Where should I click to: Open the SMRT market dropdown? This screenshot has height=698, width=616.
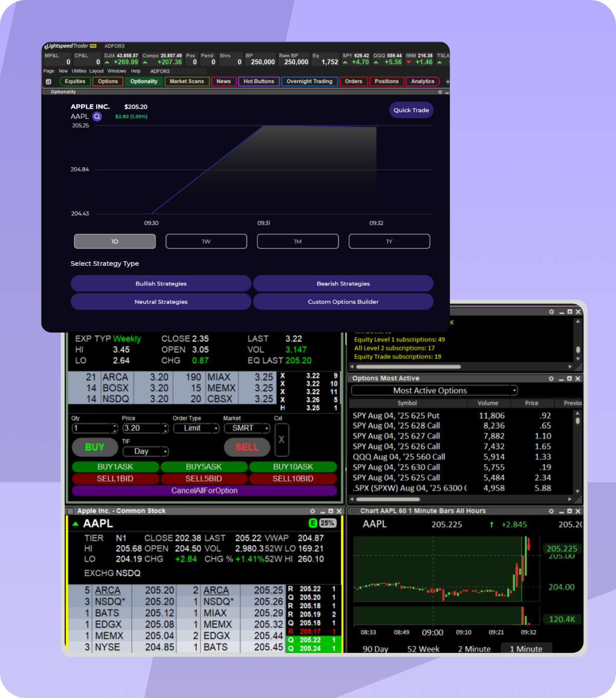[x=247, y=428]
